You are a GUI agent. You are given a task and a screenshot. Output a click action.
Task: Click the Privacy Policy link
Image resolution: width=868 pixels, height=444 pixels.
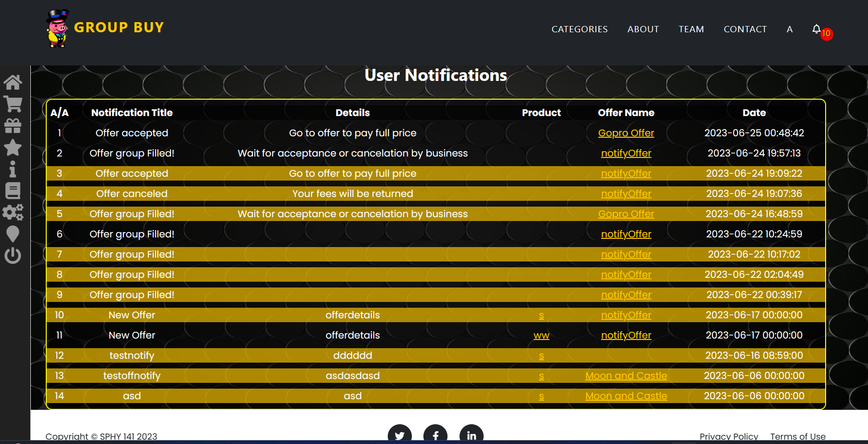728,436
